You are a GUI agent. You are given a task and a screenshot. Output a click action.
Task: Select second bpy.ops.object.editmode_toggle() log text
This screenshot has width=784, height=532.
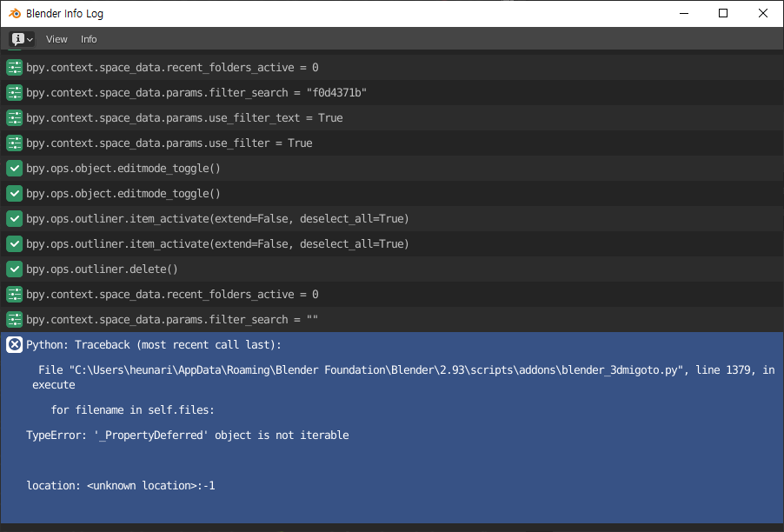click(123, 194)
